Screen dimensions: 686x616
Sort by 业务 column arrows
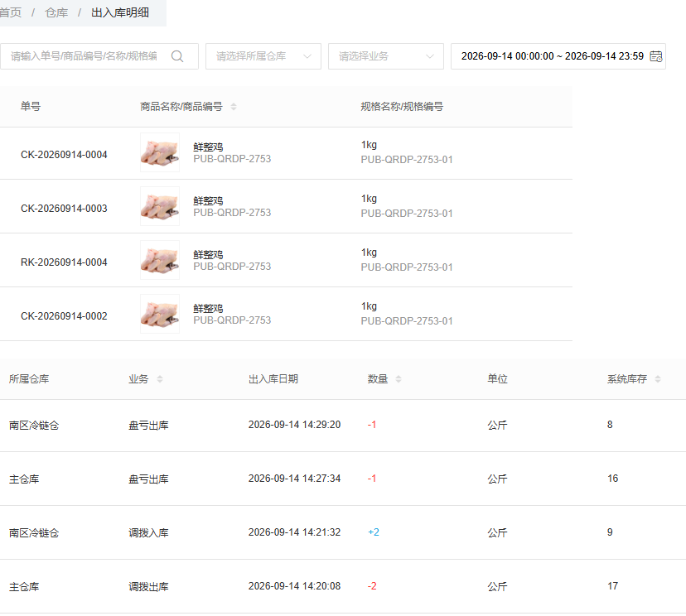click(x=160, y=379)
